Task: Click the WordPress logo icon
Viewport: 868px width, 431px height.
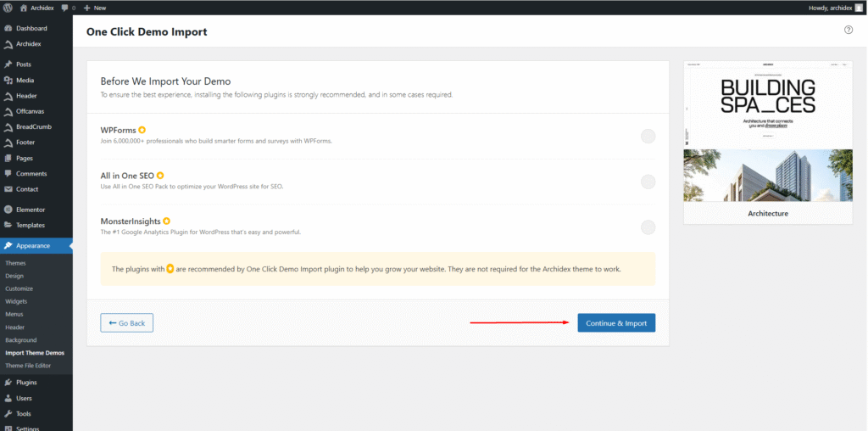Action: pyautogui.click(x=8, y=8)
